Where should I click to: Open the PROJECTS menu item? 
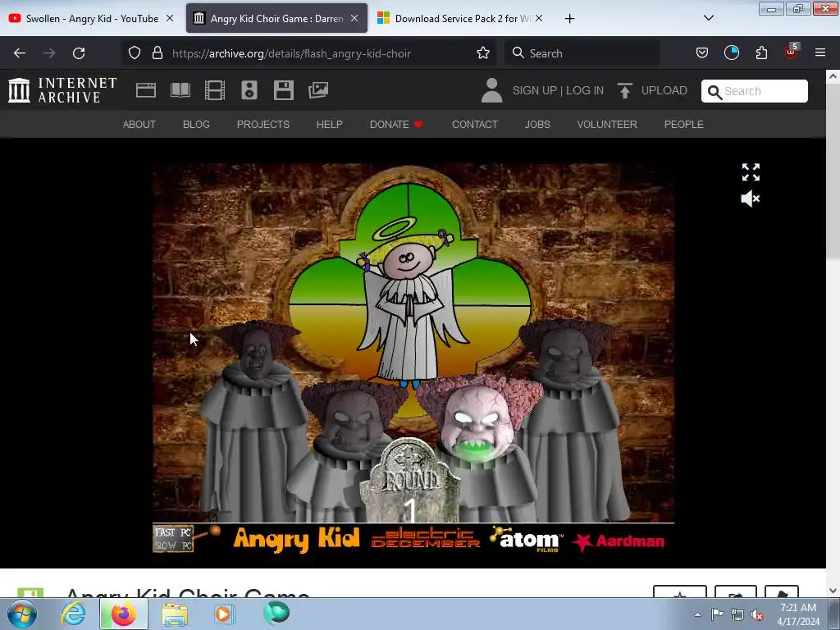click(263, 125)
